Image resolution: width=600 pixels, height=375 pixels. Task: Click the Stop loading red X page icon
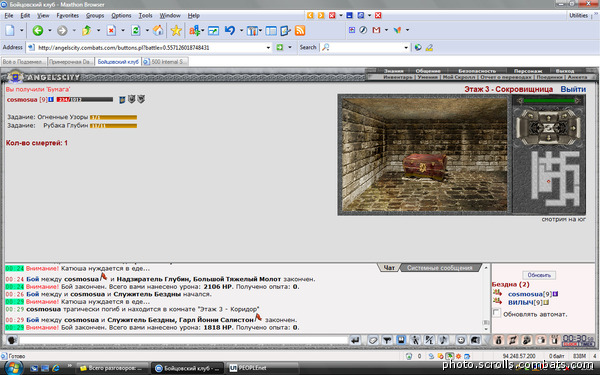111,30
